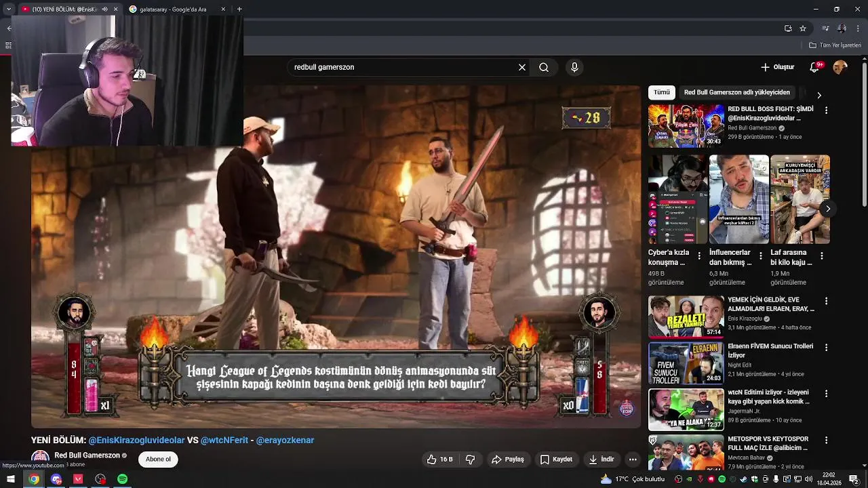Click the YouTube search magnifier button
868x488 pixels.
[544, 67]
